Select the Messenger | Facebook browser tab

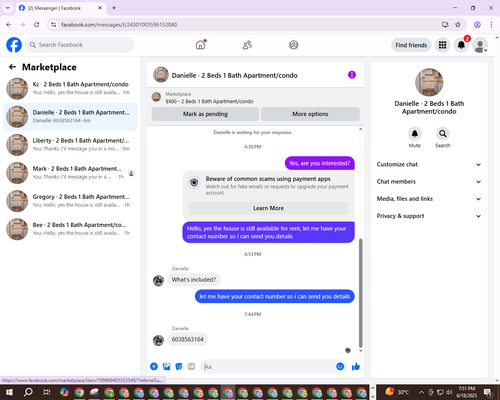pos(60,8)
